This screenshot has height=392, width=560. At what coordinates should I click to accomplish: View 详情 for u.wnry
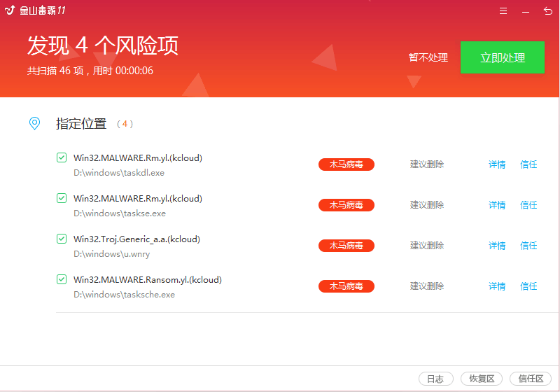click(x=497, y=246)
